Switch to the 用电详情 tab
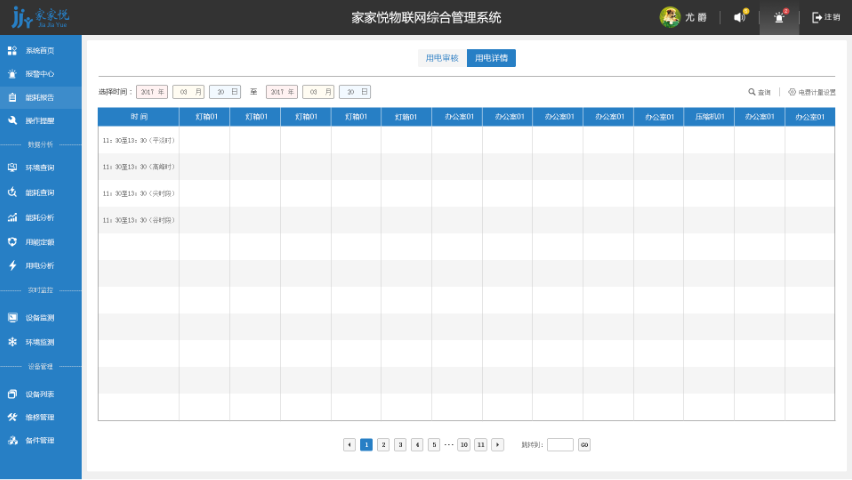Screen dimensions: 852x480 (x=491, y=58)
